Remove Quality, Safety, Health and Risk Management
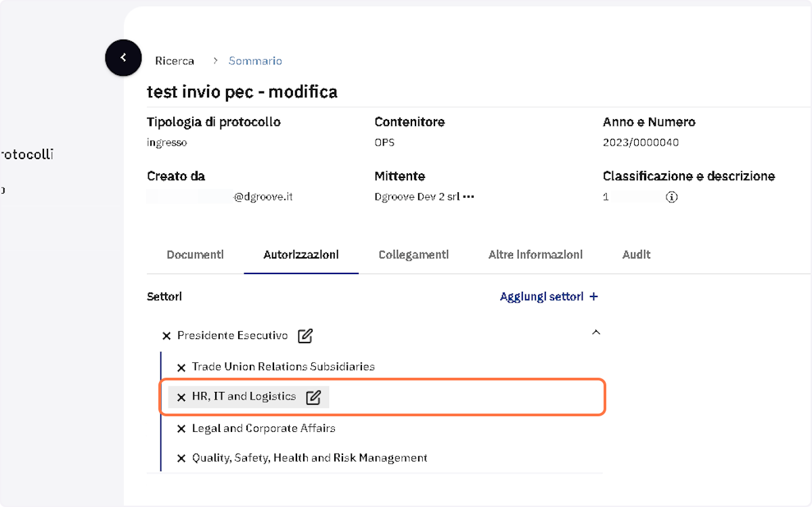812x507 pixels. [181, 458]
